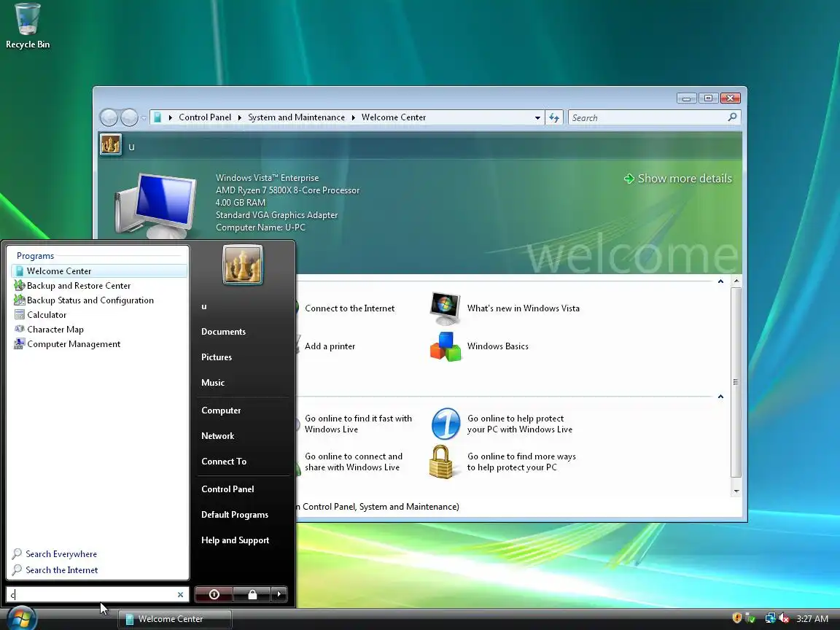Lock the computer with the padlock button
Viewport: 840px width, 630px height.
(252, 594)
